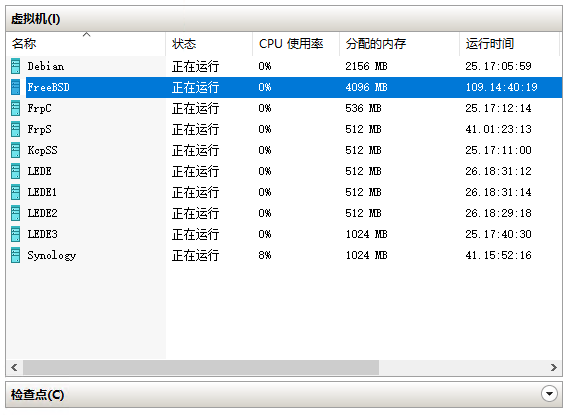Image resolution: width=569 pixels, height=415 pixels.
Task: Click the LEDE virtual machine icon
Action: 16,171
